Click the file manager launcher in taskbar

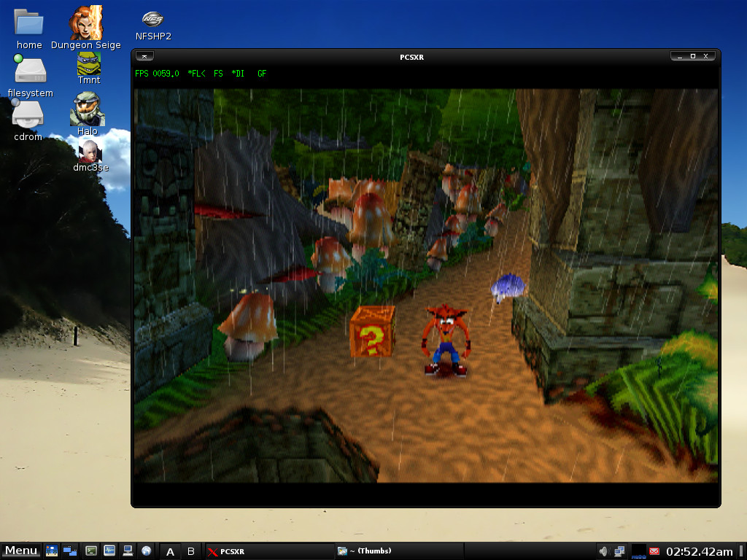click(x=109, y=551)
